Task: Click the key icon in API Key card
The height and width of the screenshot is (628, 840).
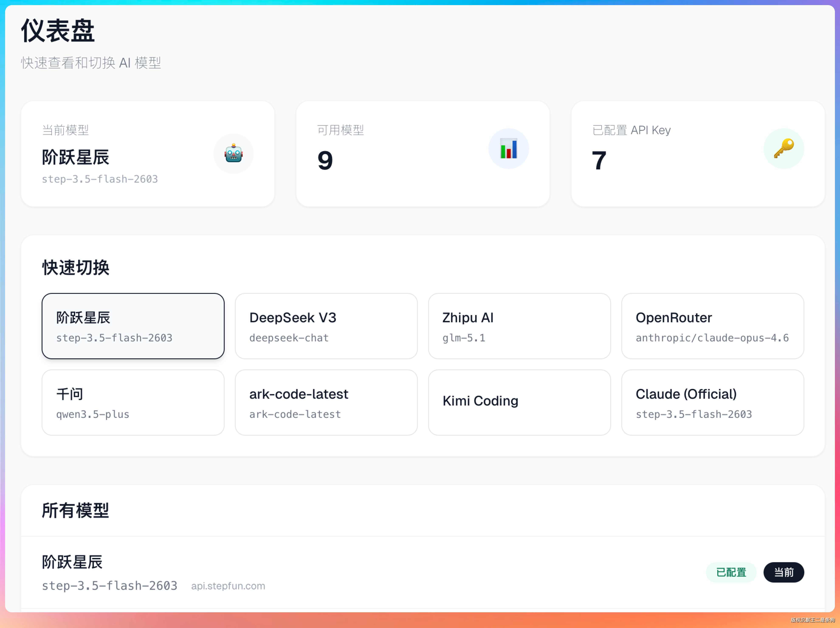Action: (784, 148)
